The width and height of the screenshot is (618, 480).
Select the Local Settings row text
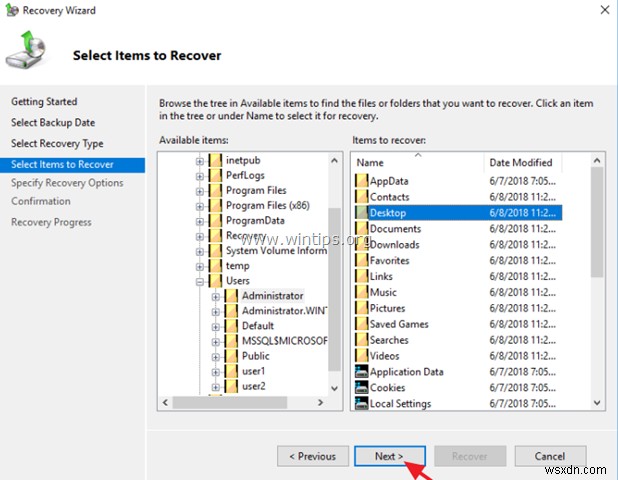(x=400, y=404)
